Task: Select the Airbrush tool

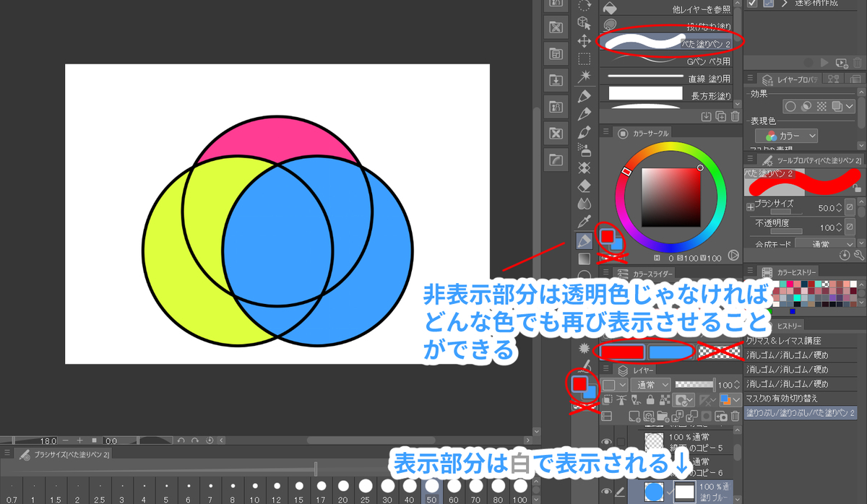Action: point(584,149)
